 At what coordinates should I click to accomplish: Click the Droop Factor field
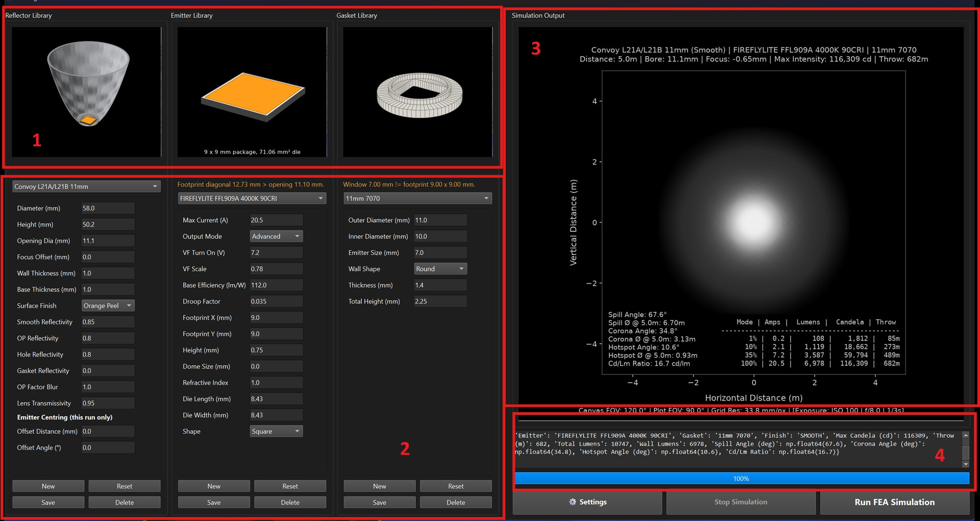(x=276, y=301)
